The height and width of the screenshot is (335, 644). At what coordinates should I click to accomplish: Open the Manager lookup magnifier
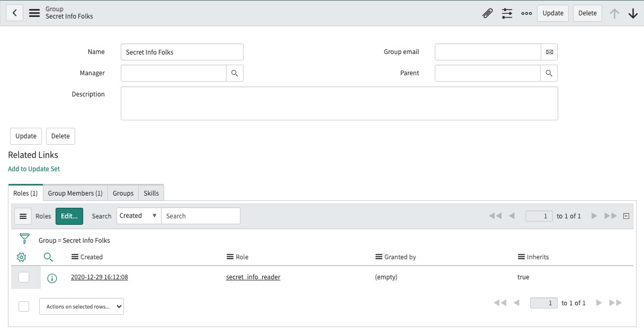click(235, 73)
